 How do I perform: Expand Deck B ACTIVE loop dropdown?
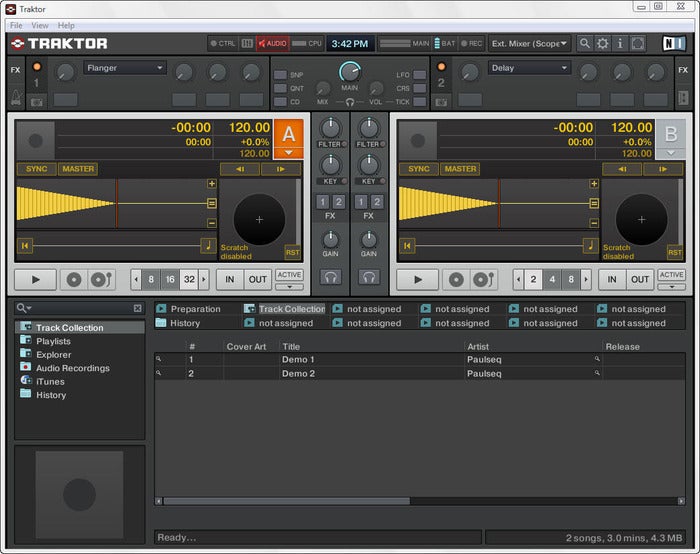(x=671, y=287)
